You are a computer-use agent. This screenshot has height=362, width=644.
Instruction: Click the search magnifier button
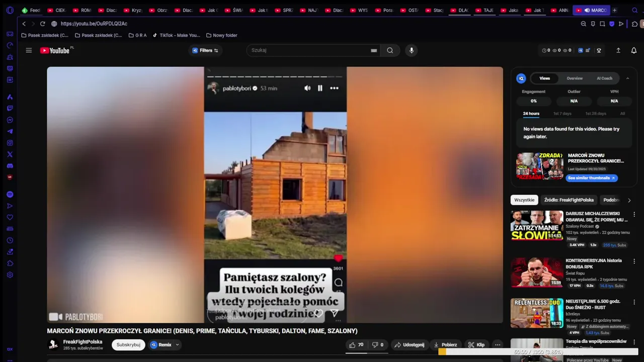point(390,50)
